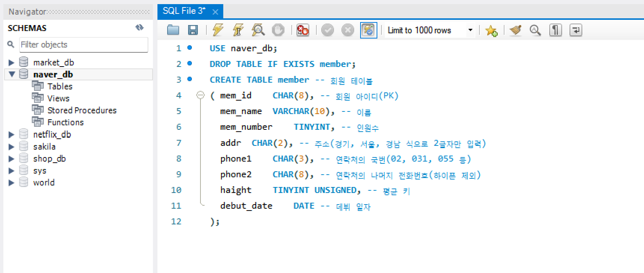Close the SQL File 3 tab
The height and width of the screenshot is (273, 644).
tap(215, 12)
